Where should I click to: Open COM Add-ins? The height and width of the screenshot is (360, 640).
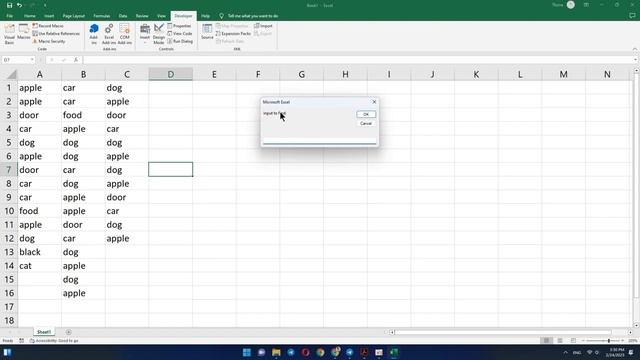124,34
